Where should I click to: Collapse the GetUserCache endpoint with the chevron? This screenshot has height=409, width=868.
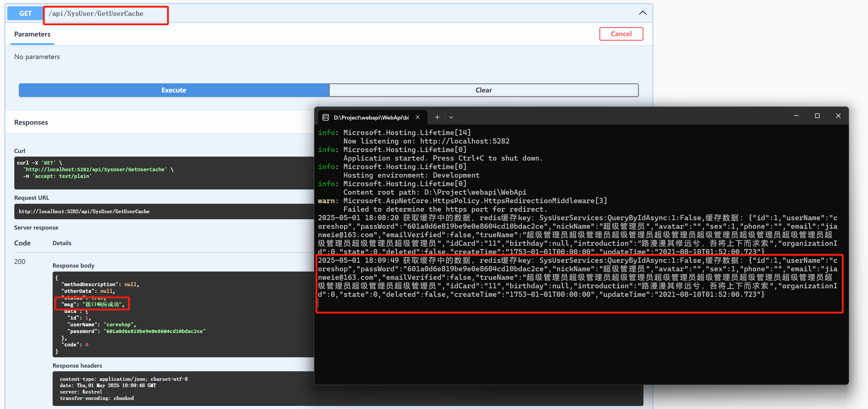pos(642,13)
